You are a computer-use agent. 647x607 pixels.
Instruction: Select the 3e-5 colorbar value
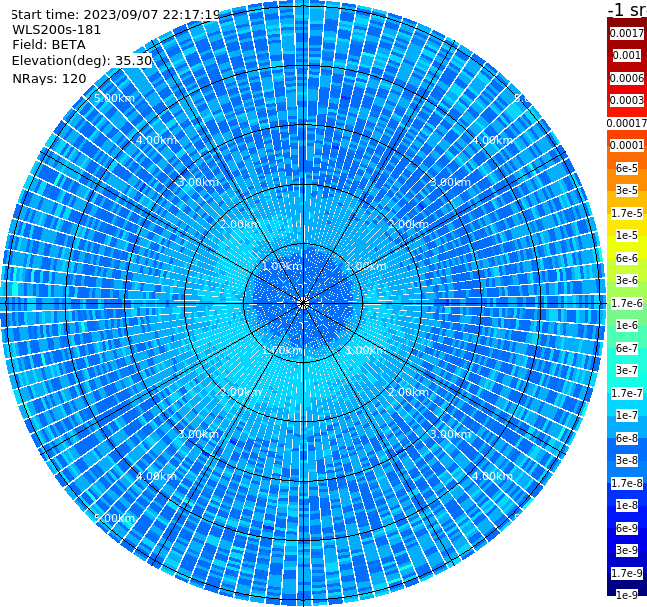pos(627,190)
